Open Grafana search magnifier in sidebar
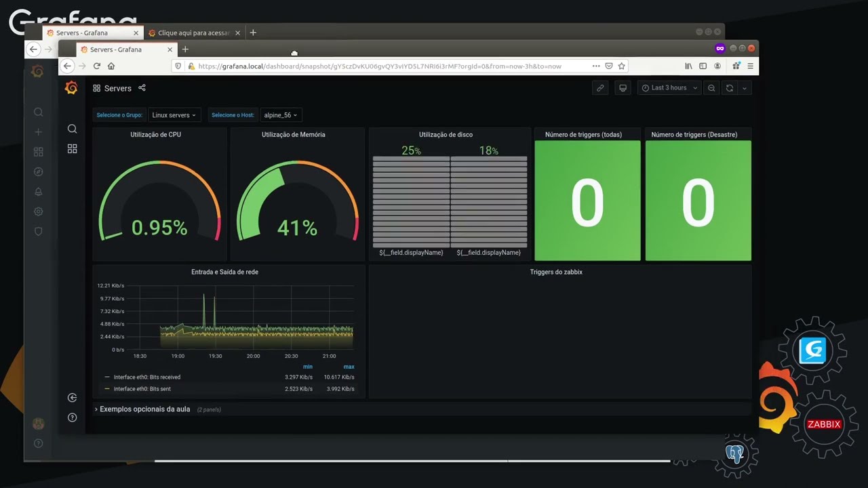Viewport: 868px width, 488px height. [x=72, y=129]
